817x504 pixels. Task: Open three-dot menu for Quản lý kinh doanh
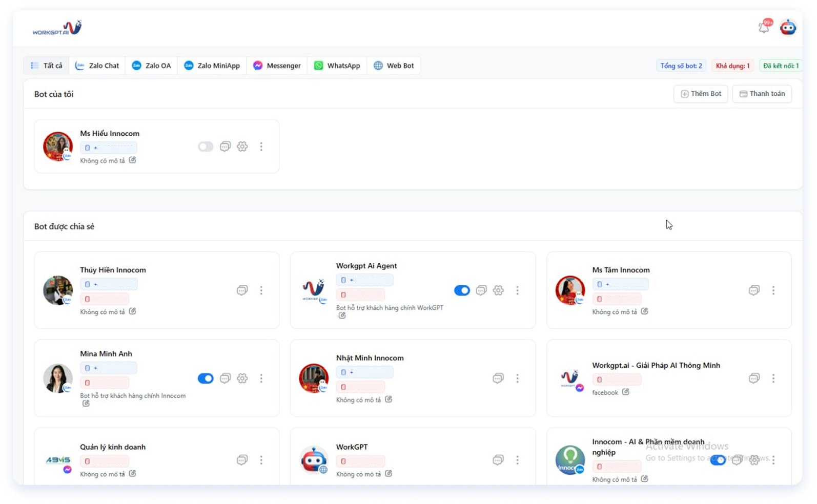(x=261, y=460)
